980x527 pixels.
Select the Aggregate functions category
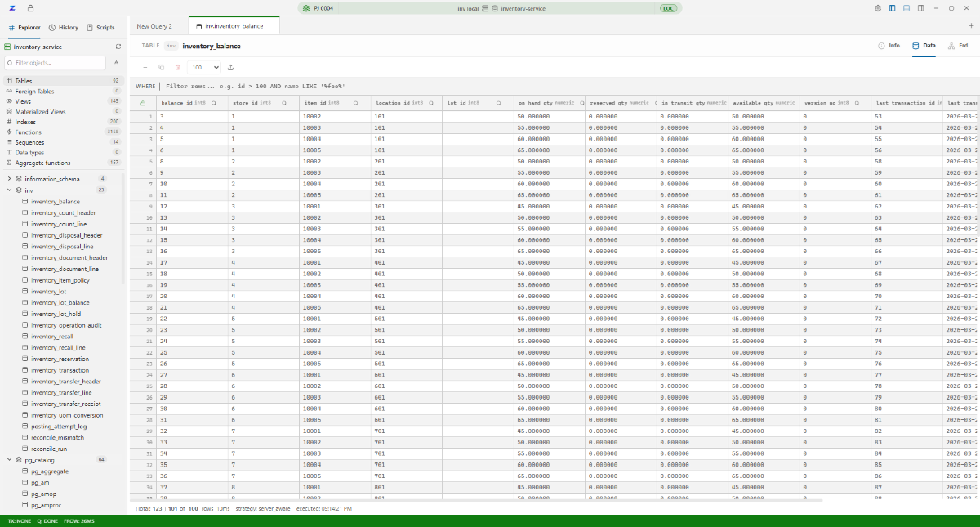[x=63, y=163]
